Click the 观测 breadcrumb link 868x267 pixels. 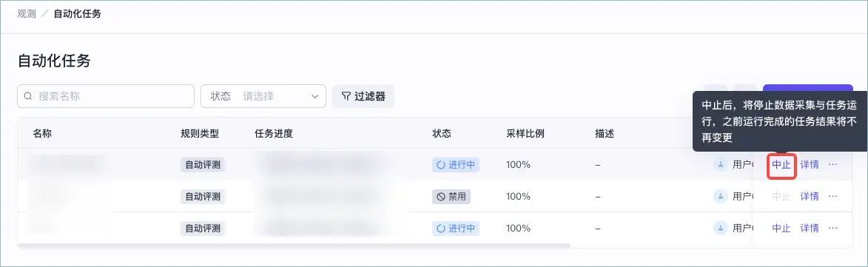click(x=27, y=14)
